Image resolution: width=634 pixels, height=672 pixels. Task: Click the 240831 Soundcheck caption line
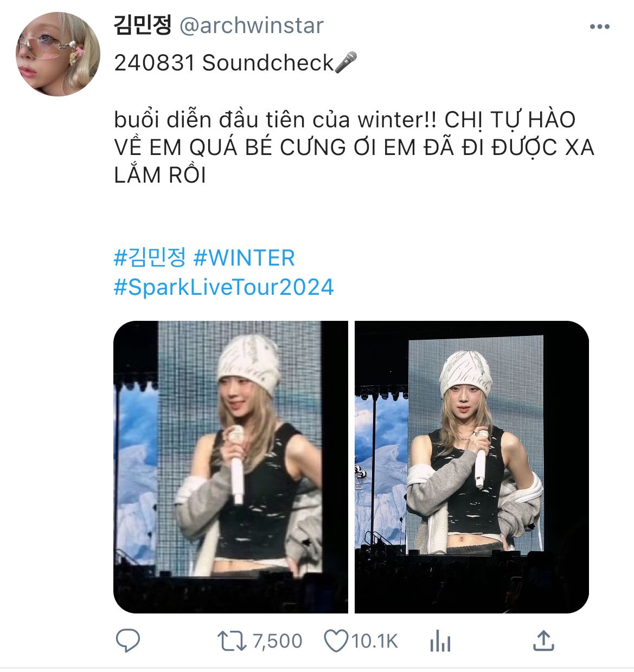coord(235,63)
